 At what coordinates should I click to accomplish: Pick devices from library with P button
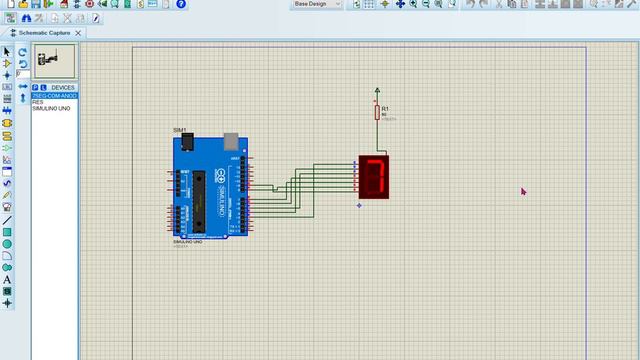pos(35,87)
